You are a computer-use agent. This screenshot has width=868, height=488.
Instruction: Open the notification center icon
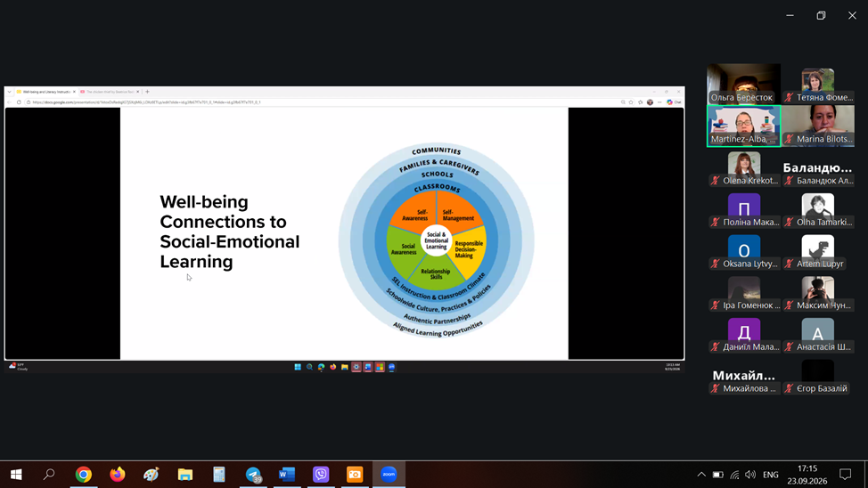click(x=845, y=474)
